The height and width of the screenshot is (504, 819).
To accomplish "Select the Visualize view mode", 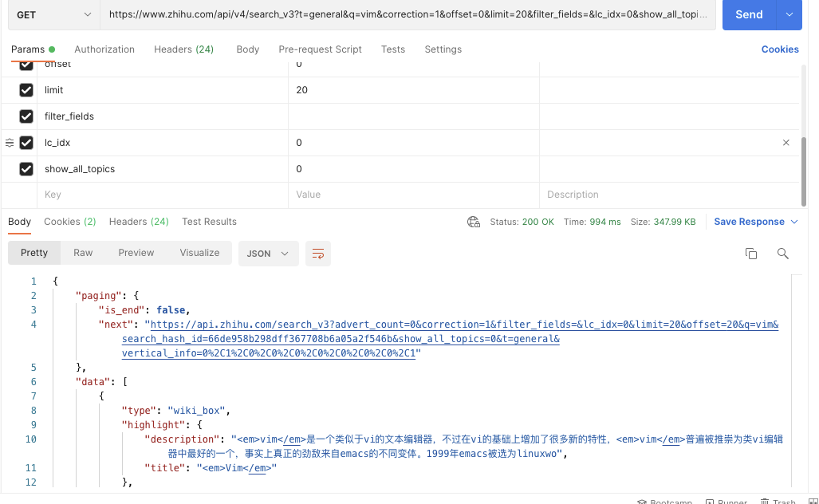I will [199, 253].
